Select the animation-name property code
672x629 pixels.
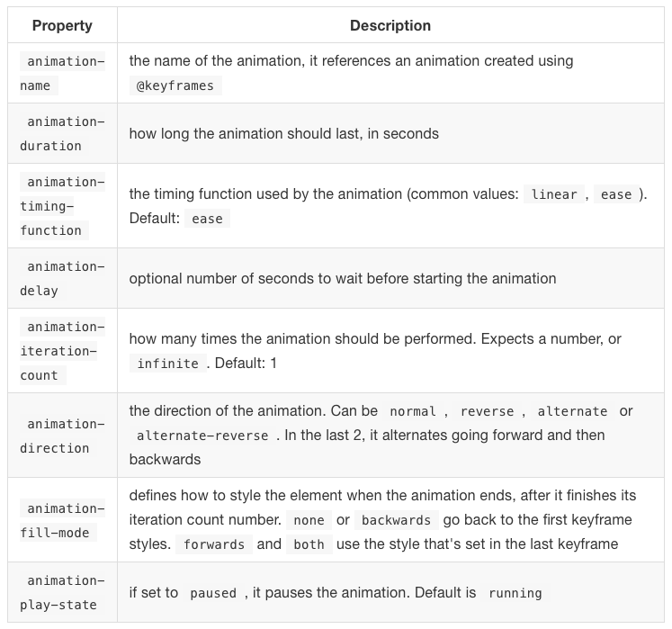[62, 74]
